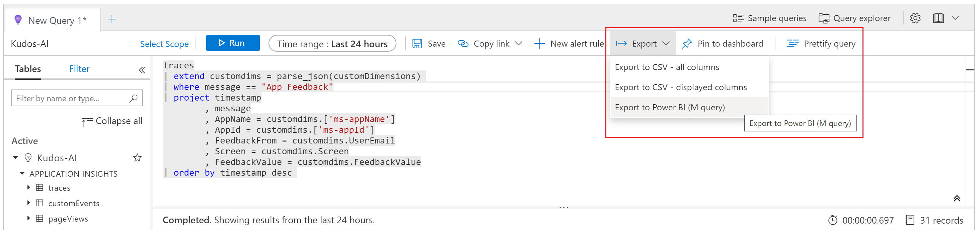Switch to the Filter tab
Screen dimensions: 980x236
79,69
